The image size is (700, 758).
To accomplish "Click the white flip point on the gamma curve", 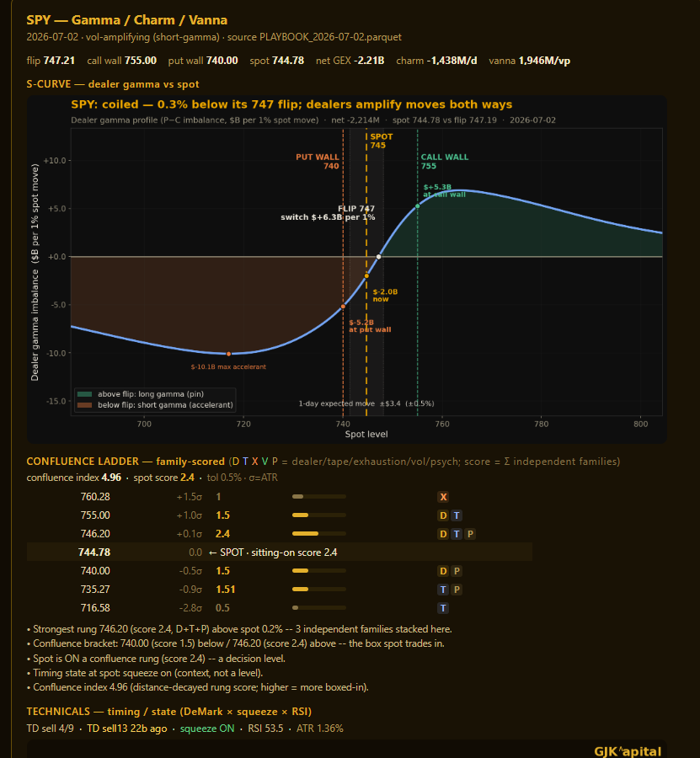I will (x=378, y=257).
